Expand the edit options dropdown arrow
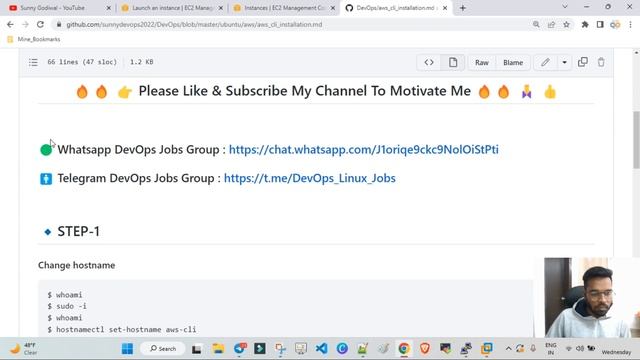 564,62
